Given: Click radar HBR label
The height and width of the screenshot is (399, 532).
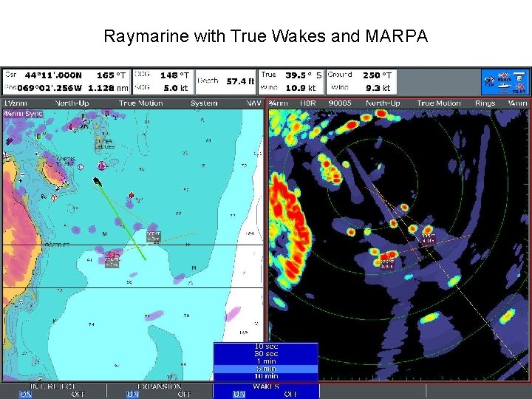Looking at the screenshot, I should click(307, 103).
